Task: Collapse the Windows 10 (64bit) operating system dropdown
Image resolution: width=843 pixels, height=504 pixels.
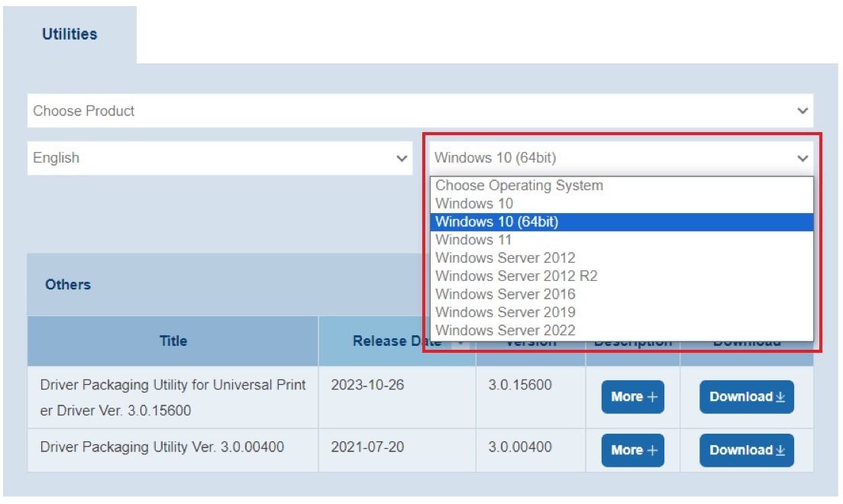Action: coord(621,158)
